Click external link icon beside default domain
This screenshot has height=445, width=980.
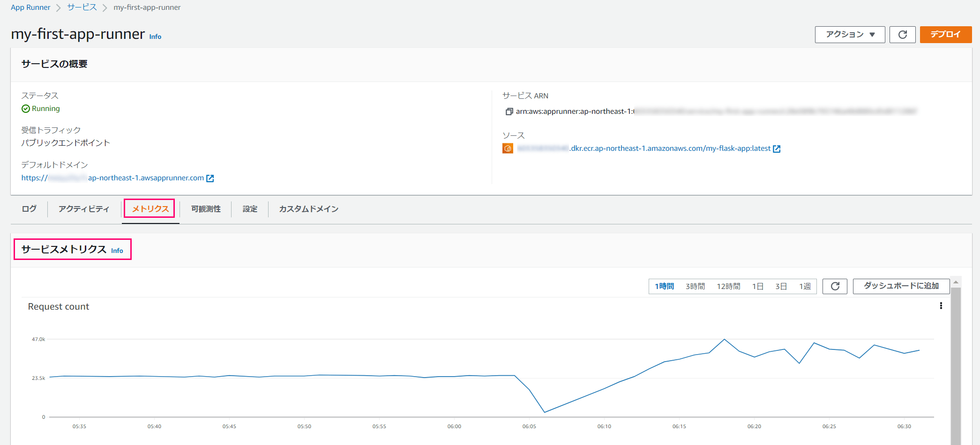click(210, 178)
